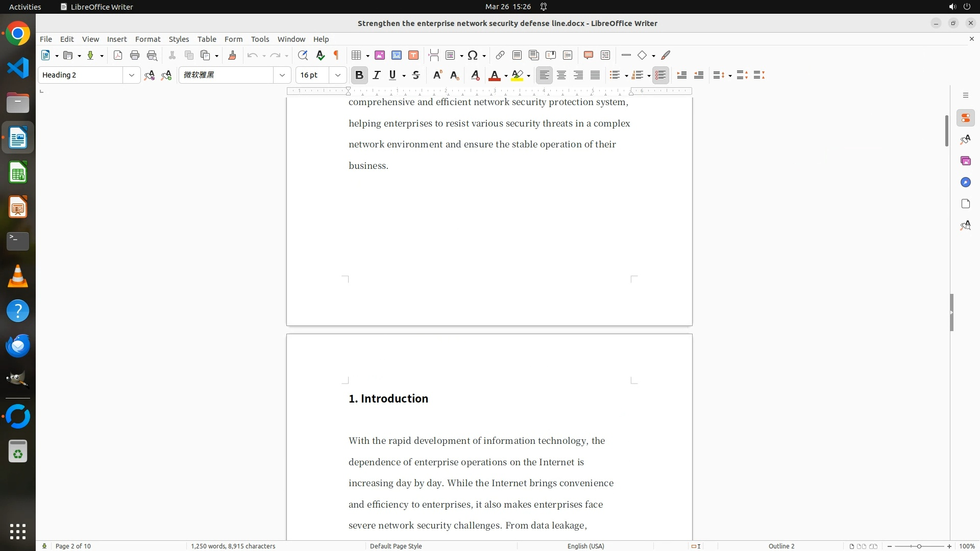Click the Insert Hyperlink icon
980x551 pixels.
(500, 55)
